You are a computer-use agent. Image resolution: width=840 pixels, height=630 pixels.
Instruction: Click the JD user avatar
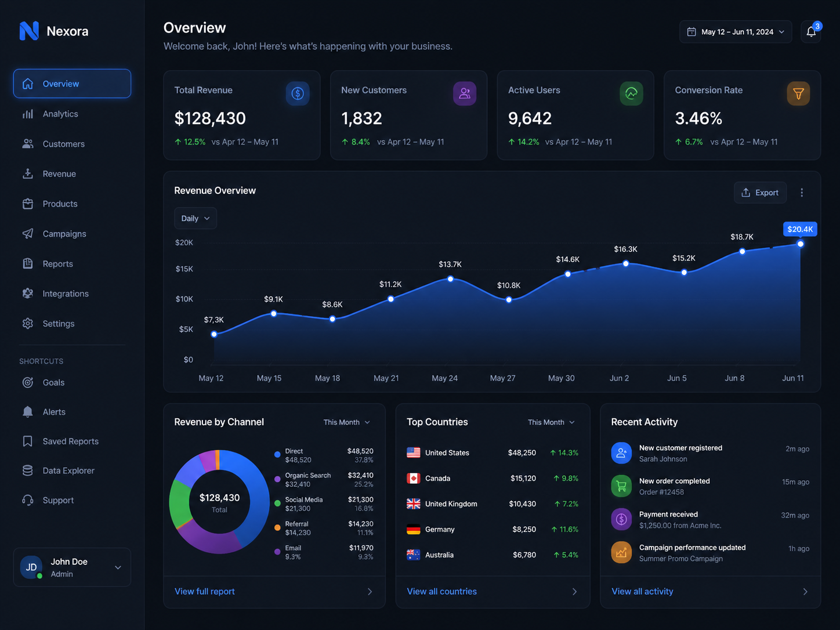click(31, 567)
